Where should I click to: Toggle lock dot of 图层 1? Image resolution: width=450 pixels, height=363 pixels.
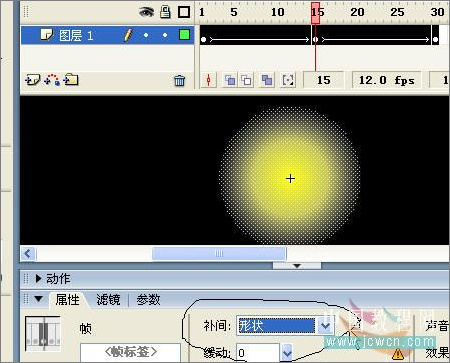(x=165, y=35)
